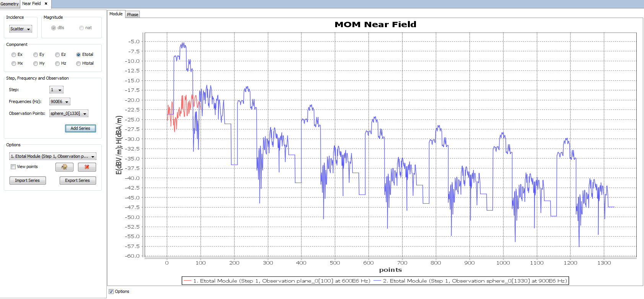
Task: Click the Export Series button
Action: click(x=78, y=180)
